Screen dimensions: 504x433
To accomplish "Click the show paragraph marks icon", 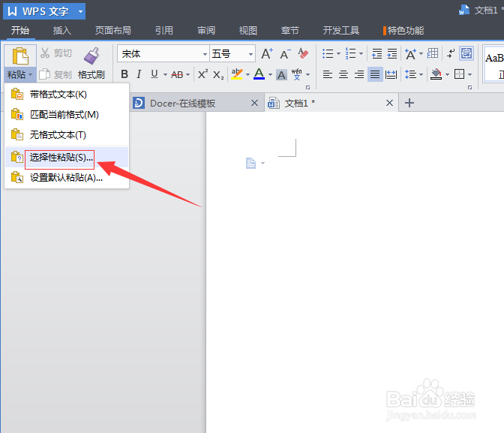I will (451, 53).
